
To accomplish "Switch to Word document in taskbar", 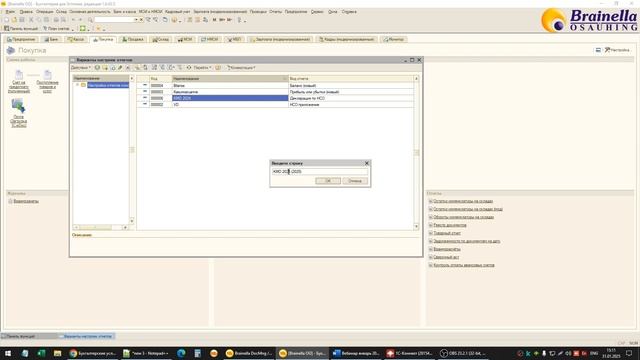I will (356, 353).
